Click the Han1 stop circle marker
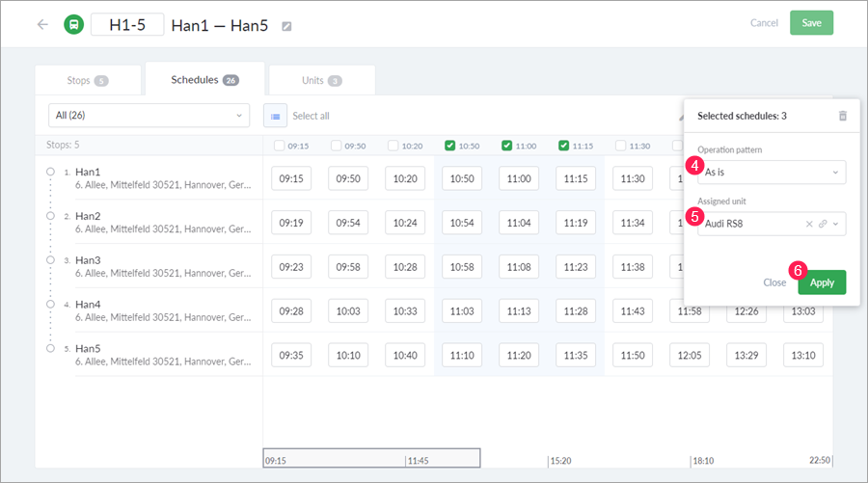Image resolution: width=868 pixels, height=483 pixels. (x=50, y=173)
